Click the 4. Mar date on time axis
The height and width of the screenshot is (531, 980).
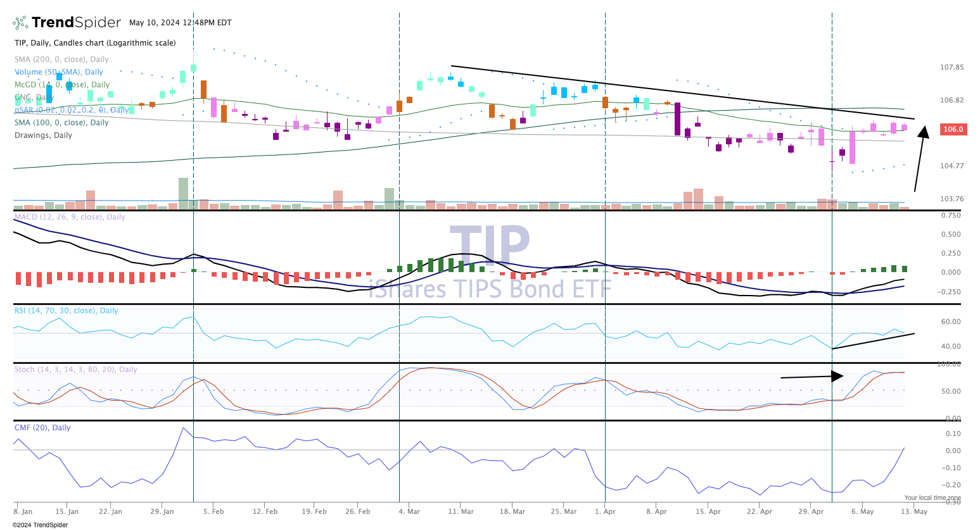[409, 511]
